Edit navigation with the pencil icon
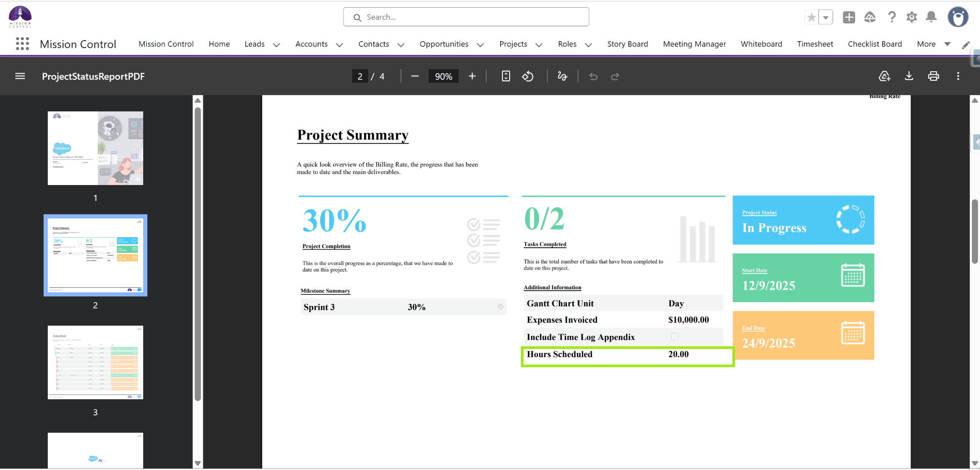980x470 pixels. coord(966,44)
